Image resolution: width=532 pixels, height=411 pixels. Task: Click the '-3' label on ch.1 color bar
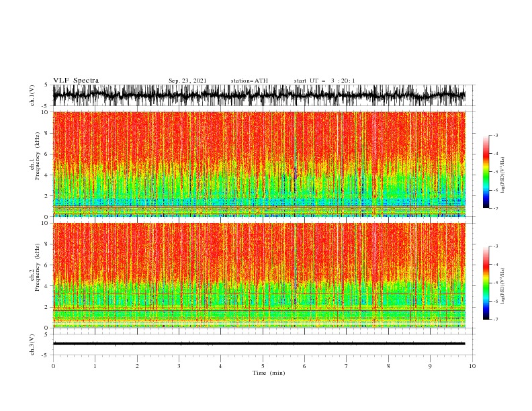pyautogui.click(x=496, y=135)
